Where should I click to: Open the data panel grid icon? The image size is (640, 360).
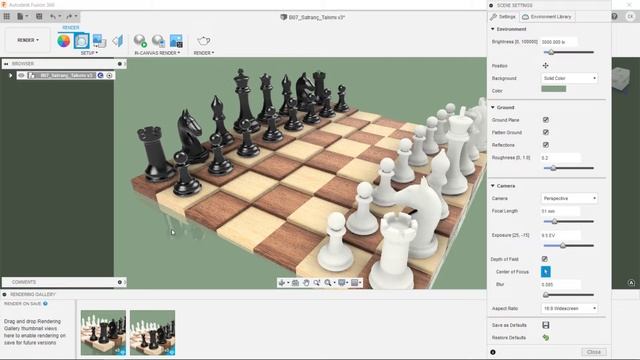[x=7, y=16]
